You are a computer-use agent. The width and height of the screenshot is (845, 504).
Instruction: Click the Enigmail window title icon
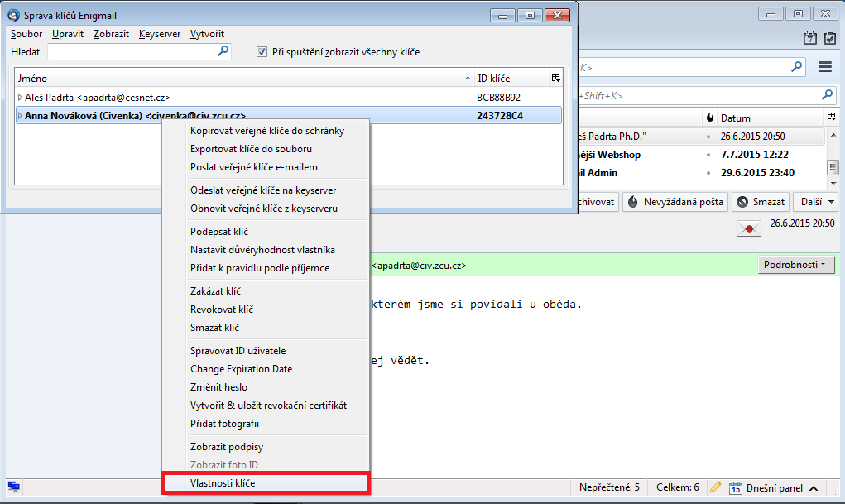[x=13, y=15]
